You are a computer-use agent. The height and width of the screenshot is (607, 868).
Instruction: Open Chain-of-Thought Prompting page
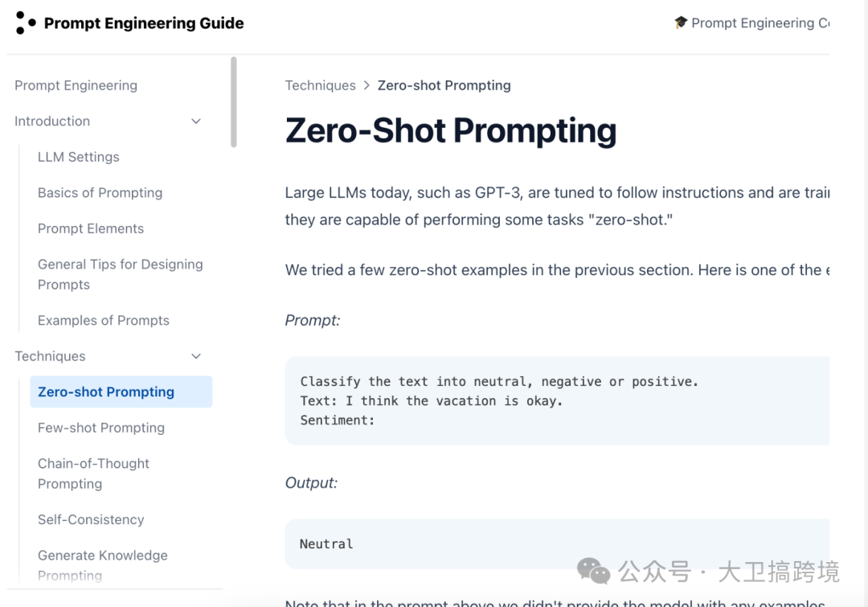pos(93,474)
